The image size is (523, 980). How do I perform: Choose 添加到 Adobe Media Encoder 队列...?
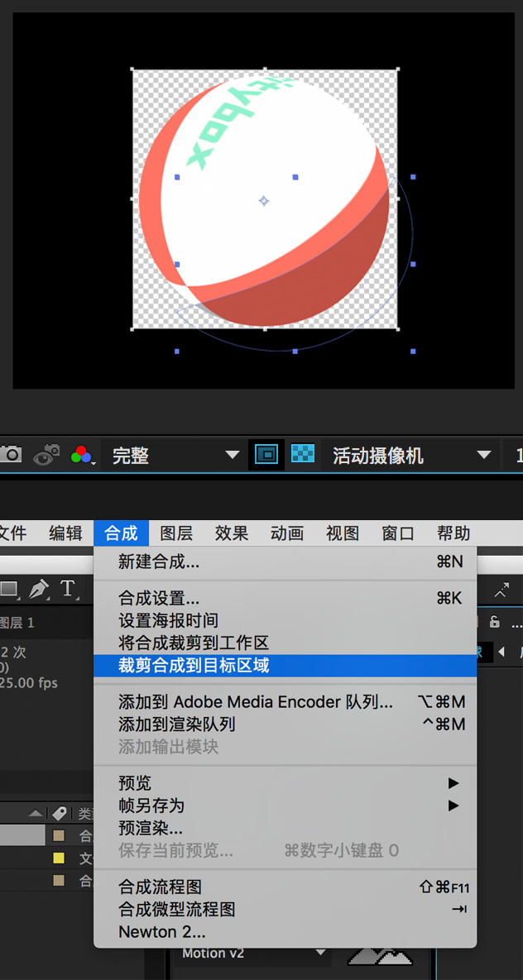285,702
